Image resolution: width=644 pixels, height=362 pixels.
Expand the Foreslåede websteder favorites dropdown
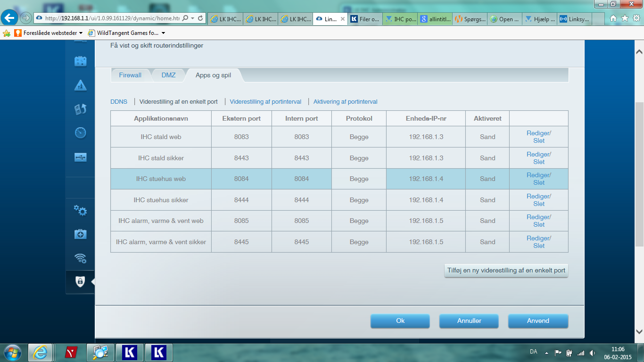click(x=81, y=33)
